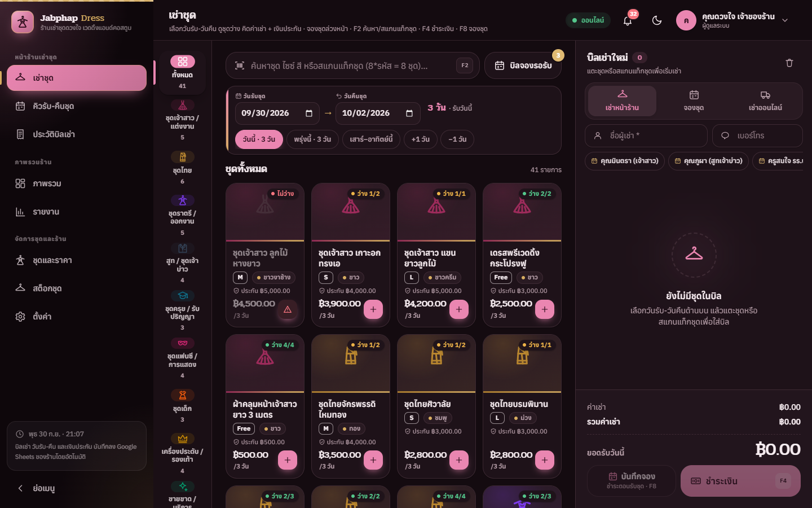Open calendar picker for pickup date
812x508 pixels.
click(x=309, y=113)
